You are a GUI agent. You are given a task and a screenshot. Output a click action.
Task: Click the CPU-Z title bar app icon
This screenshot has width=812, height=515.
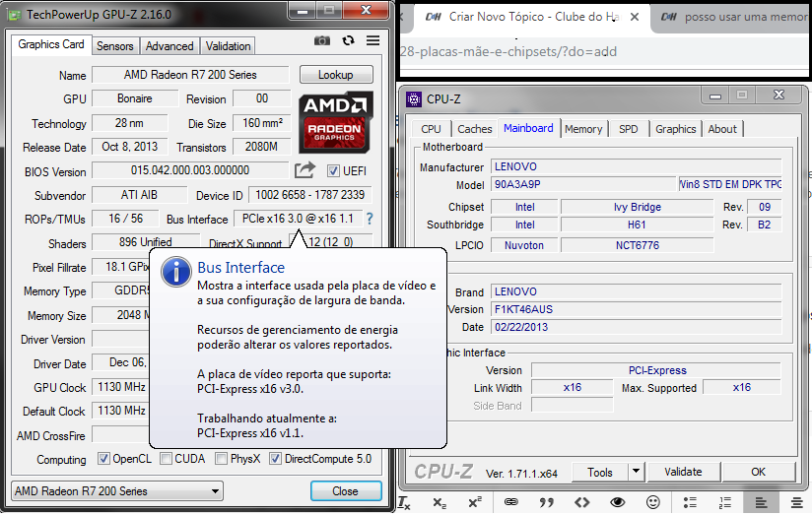[x=413, y=98]
